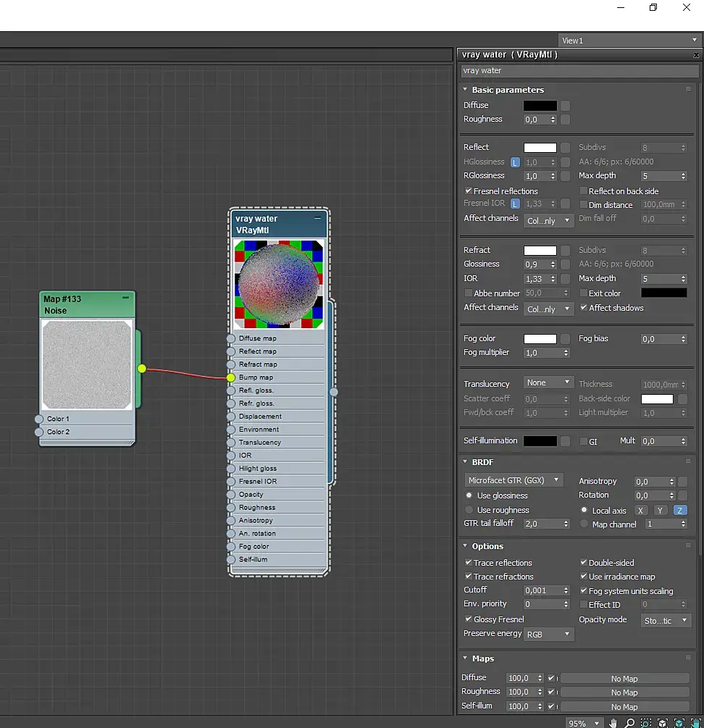Enable Reflect on back side
This screenshot has height=728, width=704.
click(x=583, y=191)
